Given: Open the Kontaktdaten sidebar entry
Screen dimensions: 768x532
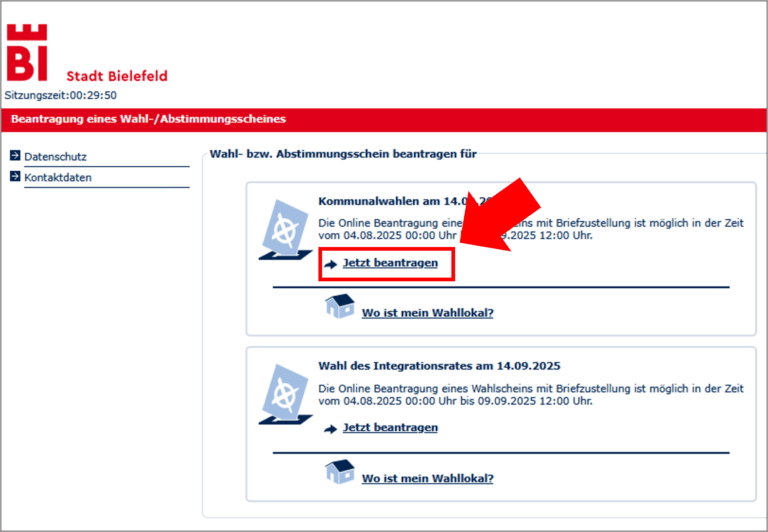Looking at the screenshot, I should [x=59, y=178].
